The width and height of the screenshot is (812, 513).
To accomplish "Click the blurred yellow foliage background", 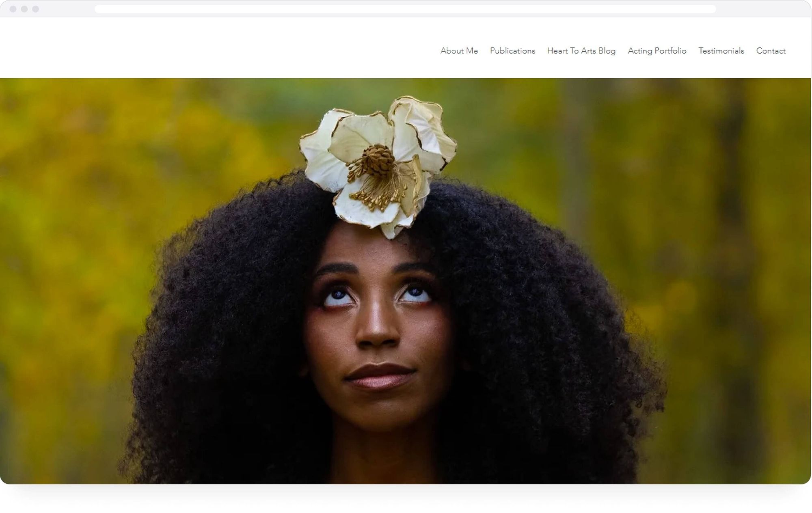I will 81,244.
